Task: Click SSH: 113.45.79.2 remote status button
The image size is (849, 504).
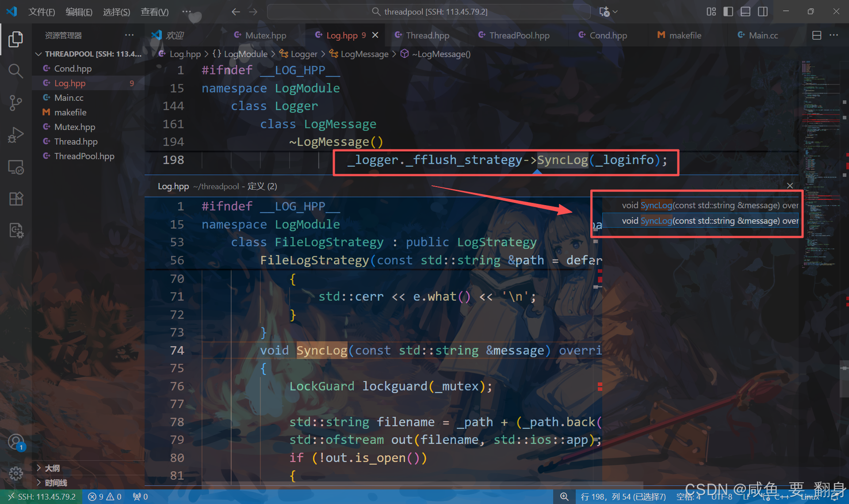Action: point(42,496)
